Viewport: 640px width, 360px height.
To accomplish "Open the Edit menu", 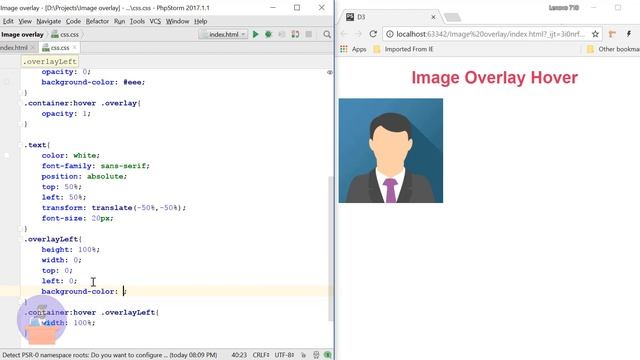I will (8, 21).
